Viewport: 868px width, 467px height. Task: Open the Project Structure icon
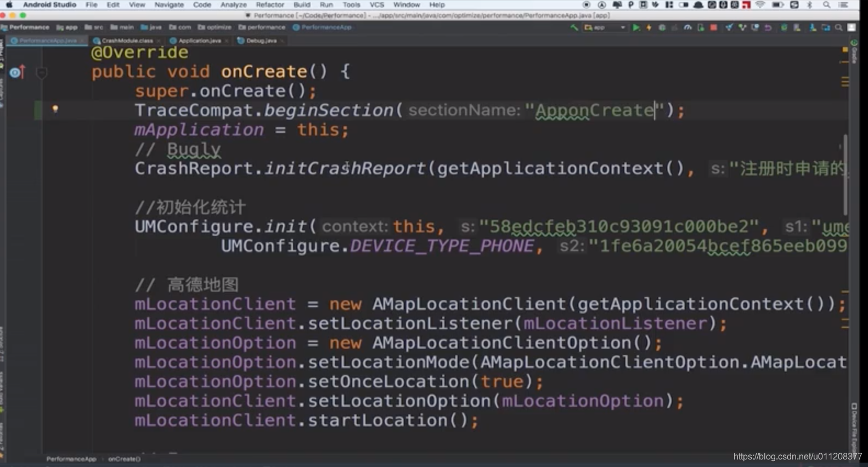click(826, 27)
